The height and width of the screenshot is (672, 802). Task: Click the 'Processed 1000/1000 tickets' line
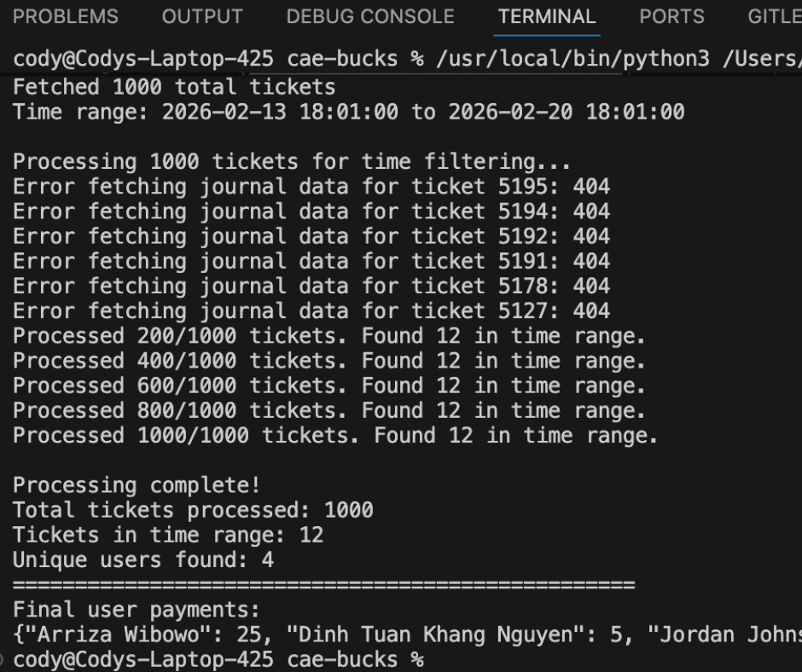[335, 436]
